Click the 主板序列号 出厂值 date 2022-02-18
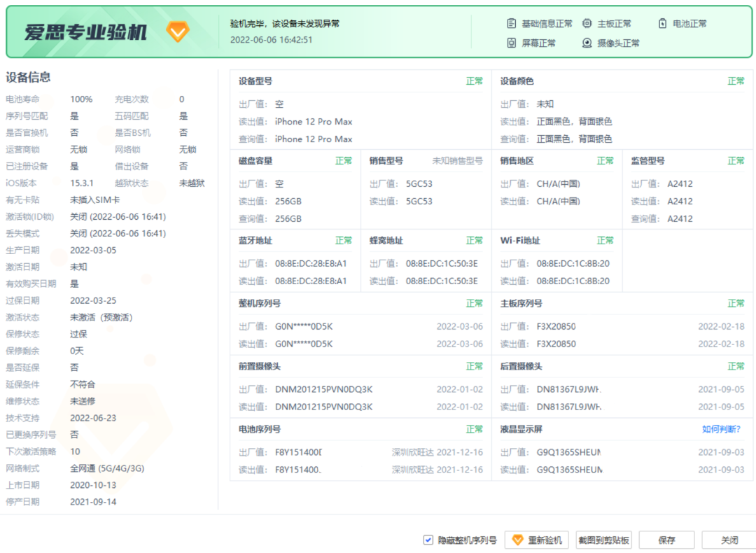 tap(721, 326)
